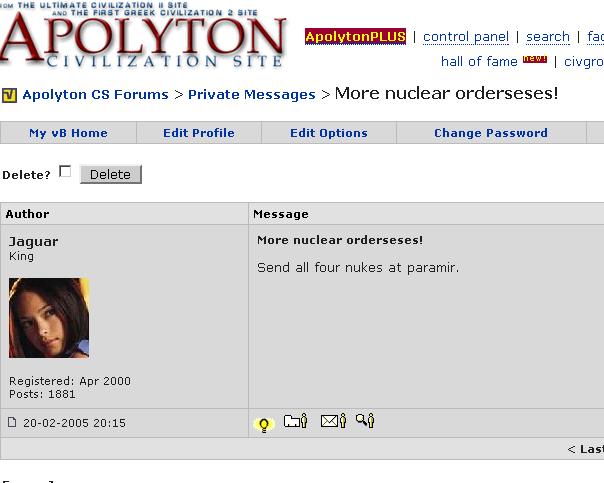Click the vB icon beside forum breadcrumb
The height and width of the screenshot is (483, 604).
point(10,96)
